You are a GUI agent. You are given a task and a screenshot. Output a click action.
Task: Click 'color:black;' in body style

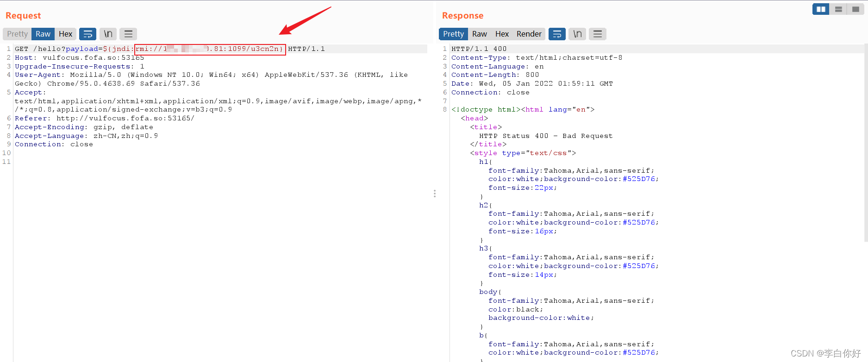pos(516,309)
